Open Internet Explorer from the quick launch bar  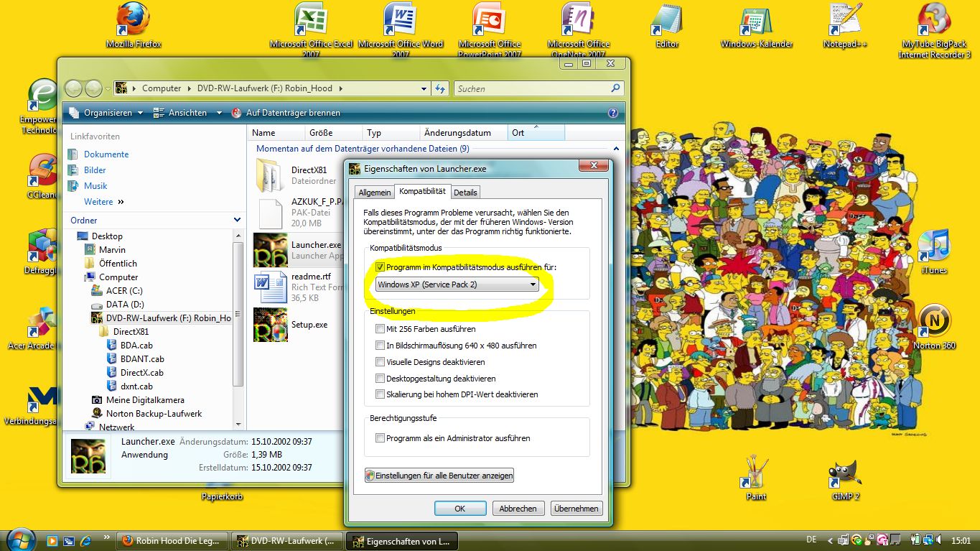86,540
